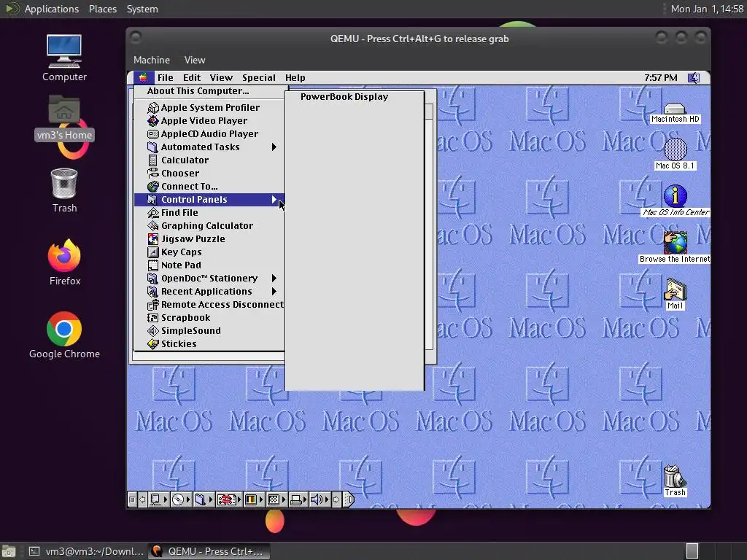The image size is (747, 560).
Task: Start AppleCD Audio Player
Action: pyautogui.click(x=209, y=134)
